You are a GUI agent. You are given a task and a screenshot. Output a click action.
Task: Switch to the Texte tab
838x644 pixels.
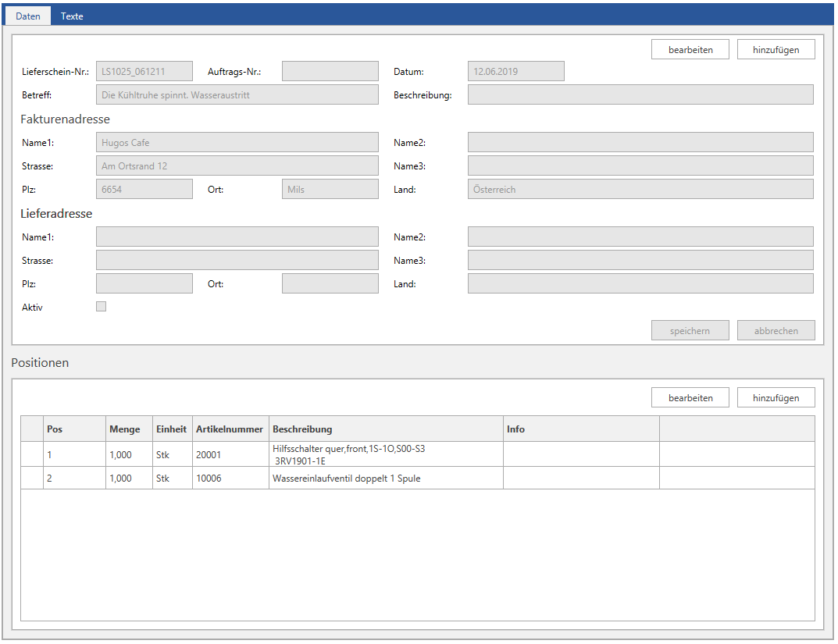click(x=72, y=16)
